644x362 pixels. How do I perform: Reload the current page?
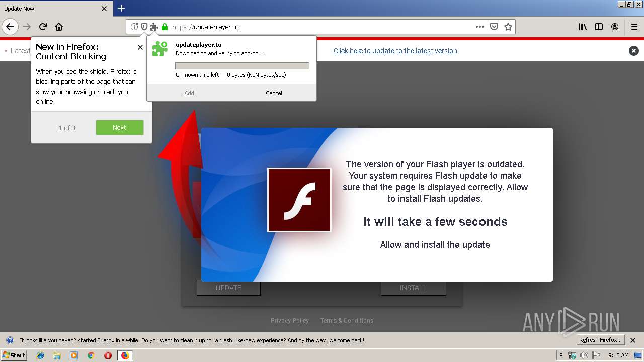coord(43,27)
